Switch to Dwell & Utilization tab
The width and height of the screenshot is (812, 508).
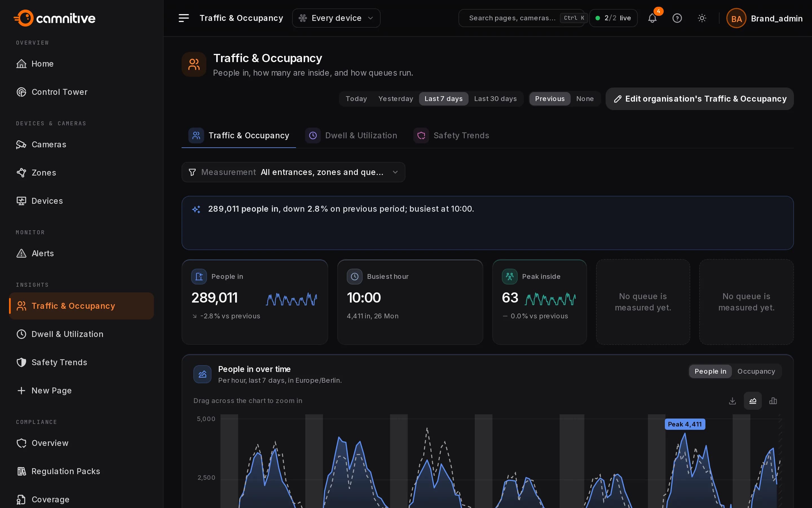pyautogui.click(x=351, y=135)
